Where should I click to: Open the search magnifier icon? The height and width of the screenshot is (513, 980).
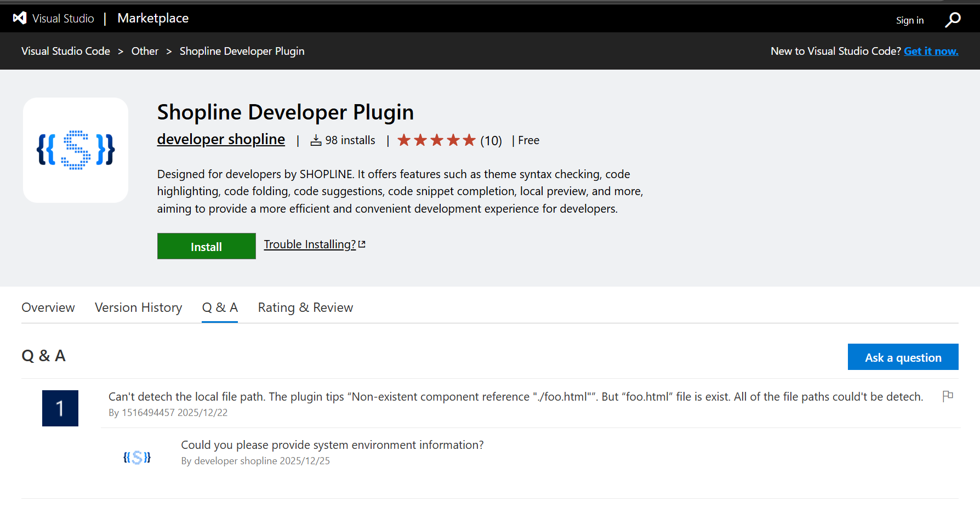pyautogui.click(x=953, y=20)
